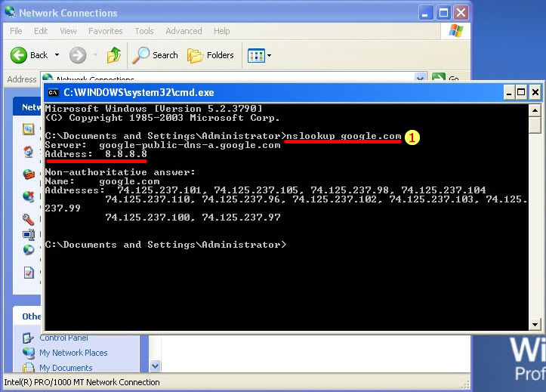Click the status bar 'Intel(R) PRO/1000 MT Network Connection' text
546x392 pixels.
click(82, 382)
